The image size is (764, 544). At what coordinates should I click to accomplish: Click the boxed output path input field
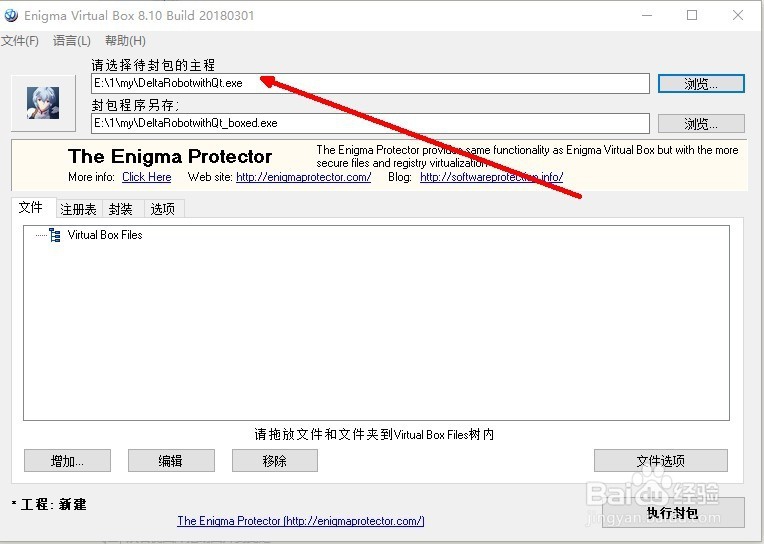point(370,123)
